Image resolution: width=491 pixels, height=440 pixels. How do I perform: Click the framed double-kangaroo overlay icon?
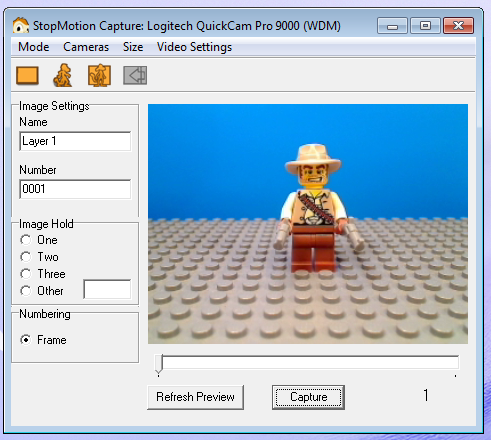[99, 75]
